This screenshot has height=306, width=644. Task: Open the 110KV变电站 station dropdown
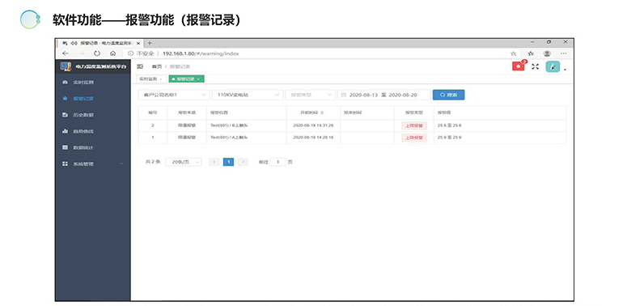pyautogui.click(x=248, y=95)
